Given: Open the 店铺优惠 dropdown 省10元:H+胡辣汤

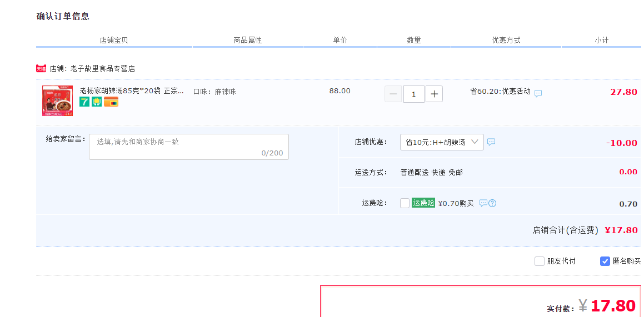Looking at the screenshot, I should point(442,142).
